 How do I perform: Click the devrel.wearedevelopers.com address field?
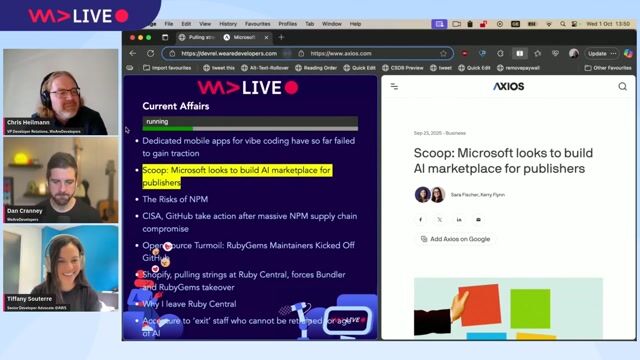[x=229, y=53]
